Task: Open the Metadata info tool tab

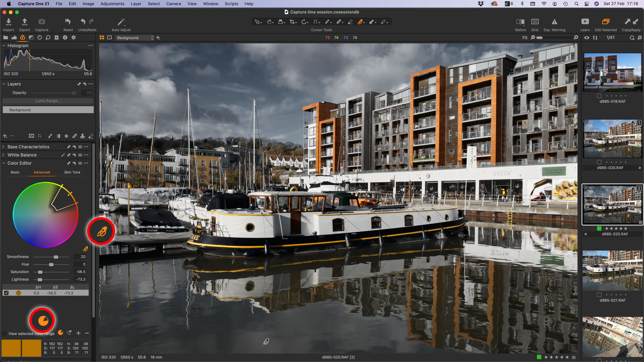Action: [x=65, y=37]
